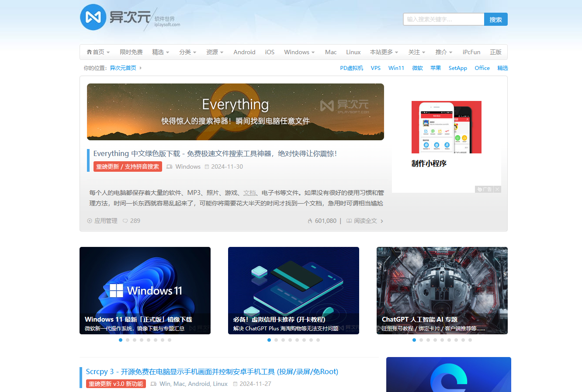Click the home icon in 首页 menu
This screenshot has width=582, height=392.
click(89, 52)
